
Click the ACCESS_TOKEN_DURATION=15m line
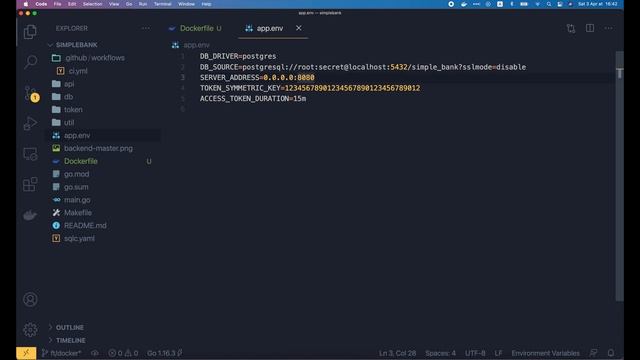tap(253, 99)
